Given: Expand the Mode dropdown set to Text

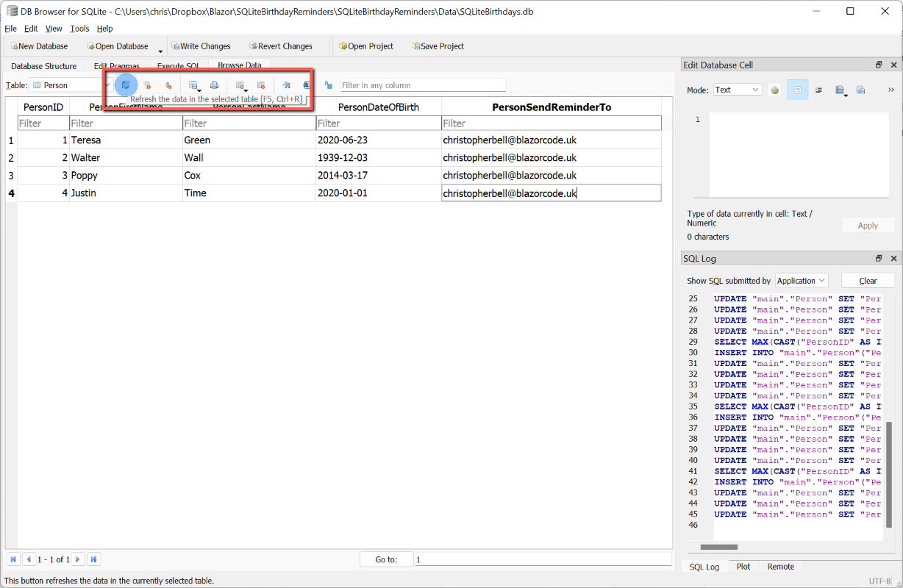Looking at the screenshot, I should pos(738,90).
